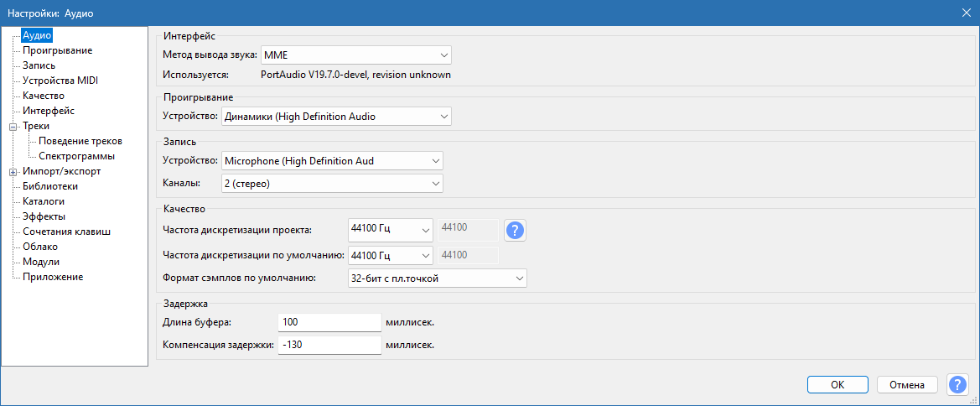Open playback Устройство dropdown with Динамики

pos(336,117)
